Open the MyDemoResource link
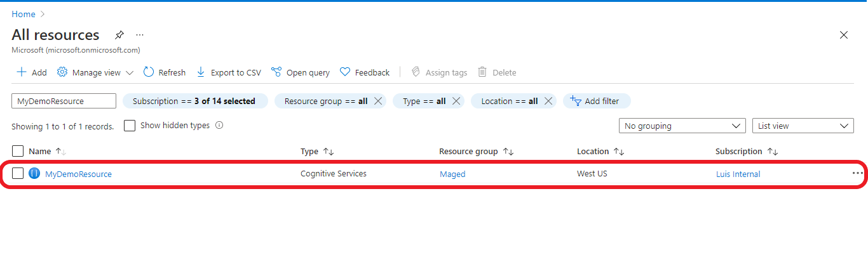 pos(78,174)
